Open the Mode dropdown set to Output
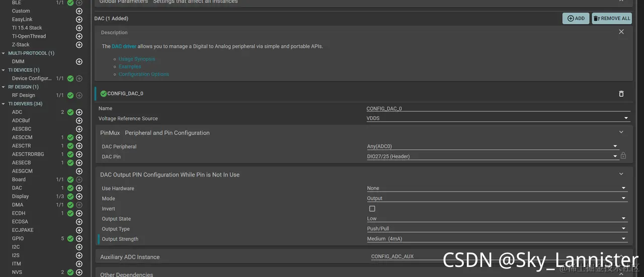The width and height of the screenshot is (644, 277). [x=497, y=198]
